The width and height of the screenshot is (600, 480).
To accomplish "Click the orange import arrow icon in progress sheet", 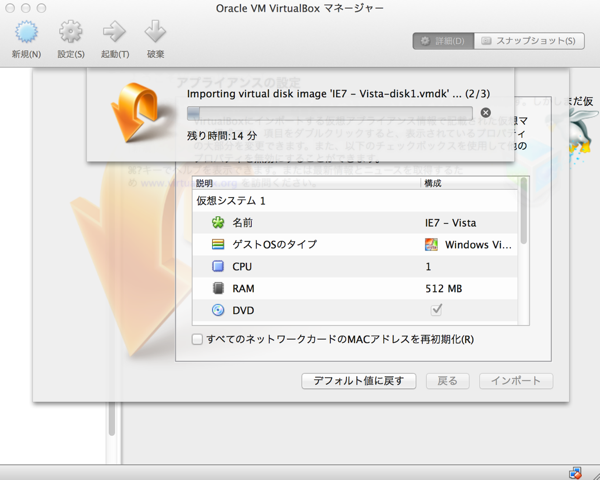I will [x=137, y=113].
